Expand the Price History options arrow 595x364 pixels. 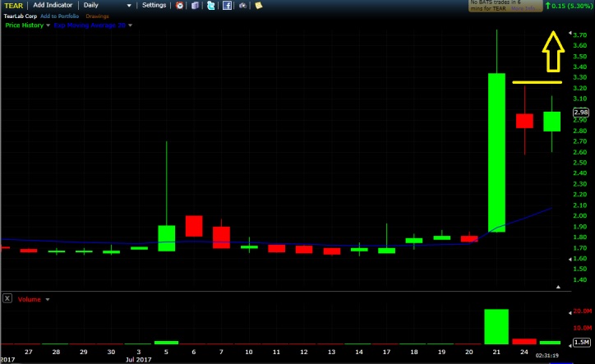[48, 25]
